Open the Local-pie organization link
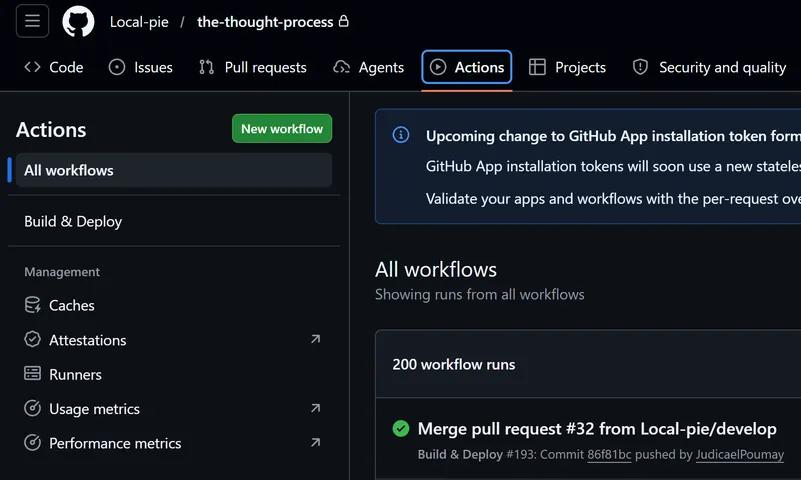The height and width of the screenshot is (480, 801). pos(139,22)
